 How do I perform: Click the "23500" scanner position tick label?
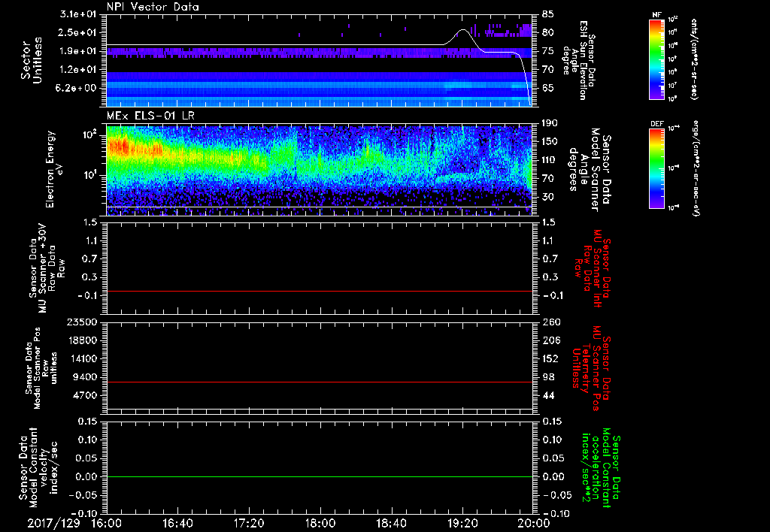click(x=83, y=322)
